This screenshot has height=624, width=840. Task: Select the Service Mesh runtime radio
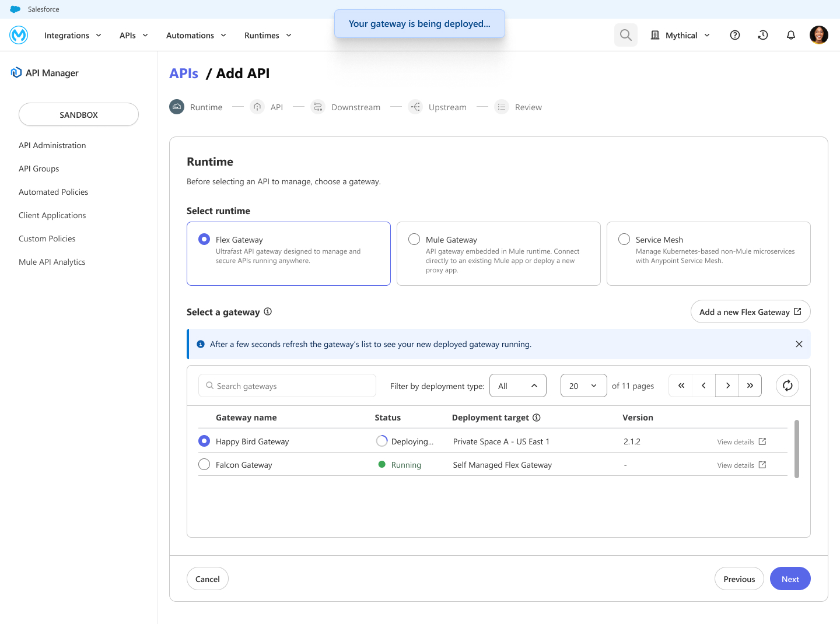(624, 239)
